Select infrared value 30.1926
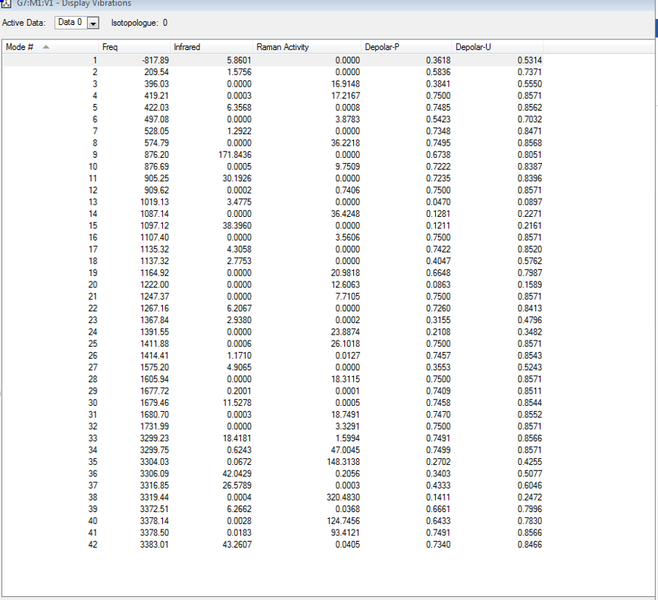The height and width of the screenshot is (600, 658). click(x=237, y=178)
